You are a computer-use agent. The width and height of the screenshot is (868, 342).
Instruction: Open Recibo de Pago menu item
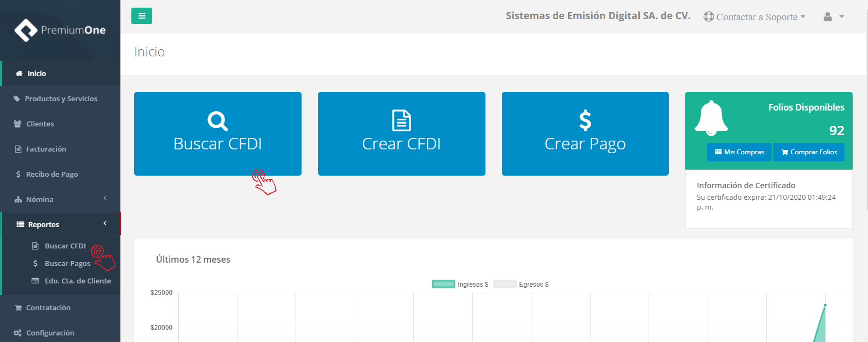(x=60, y=174)
